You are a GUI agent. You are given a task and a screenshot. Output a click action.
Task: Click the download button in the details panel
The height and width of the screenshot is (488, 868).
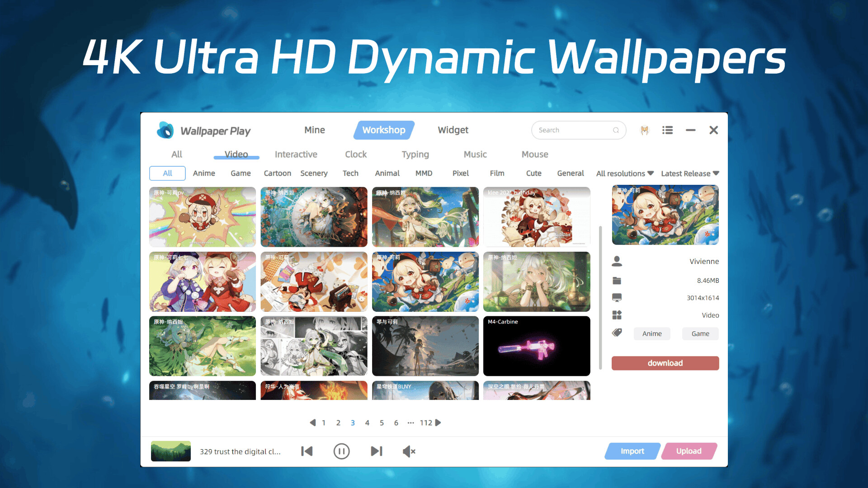click(665, 363)
